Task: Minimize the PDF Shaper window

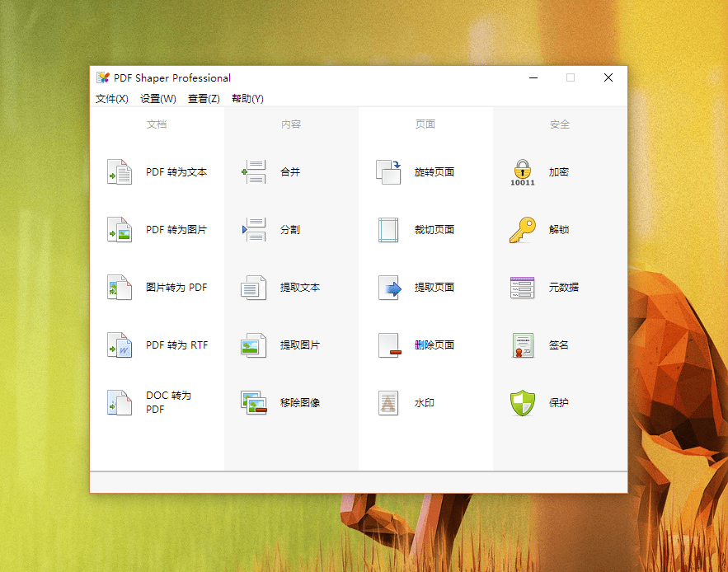Action: click(x=533, y=77)
